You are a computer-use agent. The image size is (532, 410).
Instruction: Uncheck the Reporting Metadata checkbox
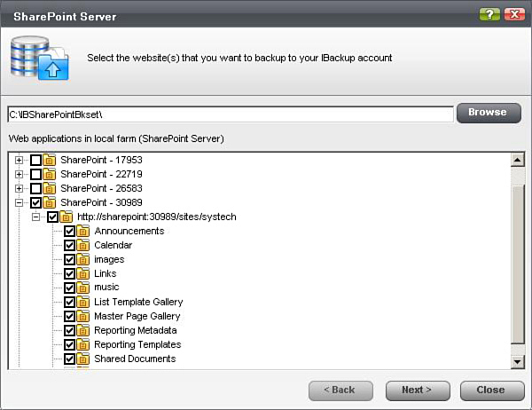(69, 330)
